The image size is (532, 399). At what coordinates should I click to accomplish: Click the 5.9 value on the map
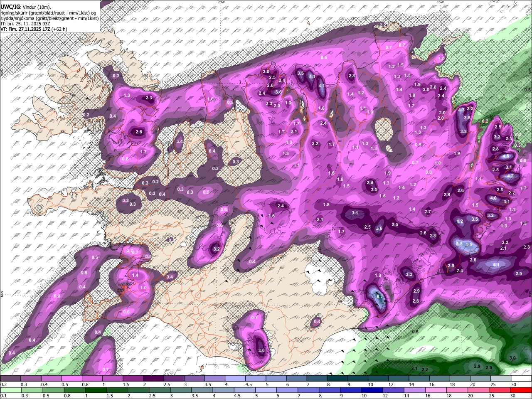pyautogui.click(x=469, y=244)
